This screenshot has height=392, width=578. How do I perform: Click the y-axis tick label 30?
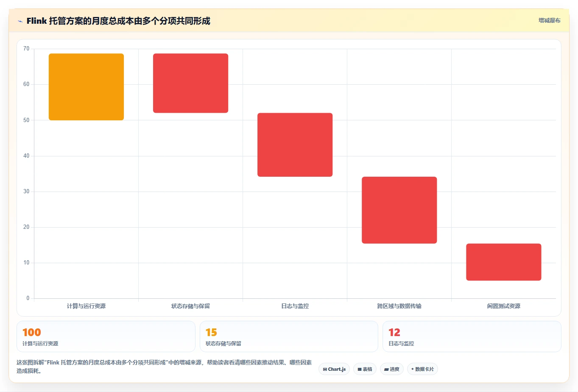[26, 192]
